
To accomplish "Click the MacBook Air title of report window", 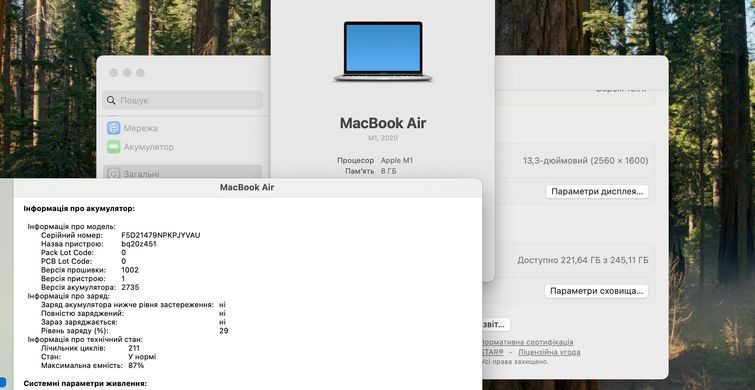I will click(247, 187).
